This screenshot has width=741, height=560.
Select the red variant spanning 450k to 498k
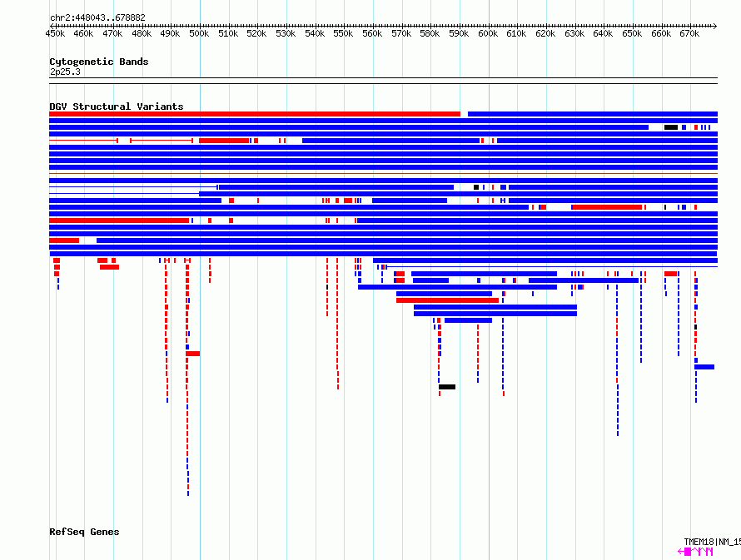pyautogui.click(x=119, y=221)
